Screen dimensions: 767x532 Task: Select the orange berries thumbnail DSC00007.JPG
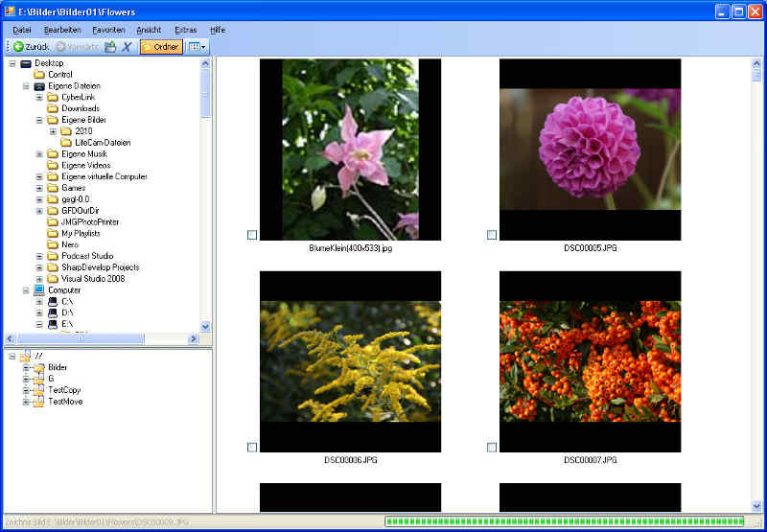click(590, 361)
